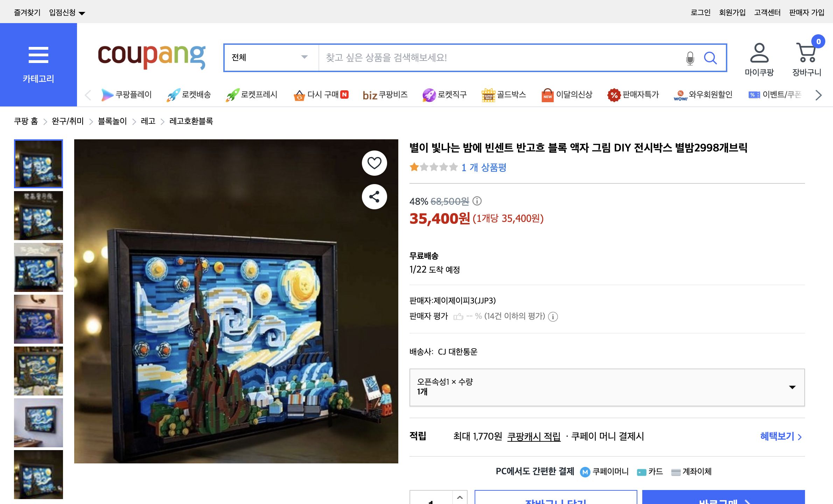The image size is (833, 504).
Task: Open the 카테고리 hamburger menu
Action: (x=38, y=55)
